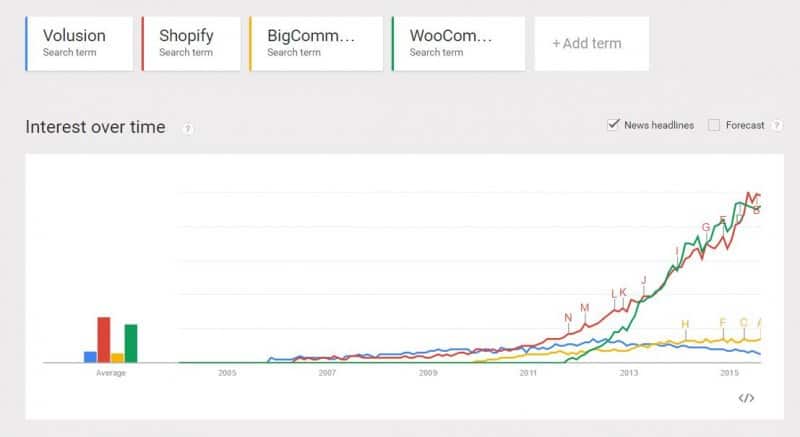Select the Volusion search term card
Screen dimensions: 800x437
point(79,43)
